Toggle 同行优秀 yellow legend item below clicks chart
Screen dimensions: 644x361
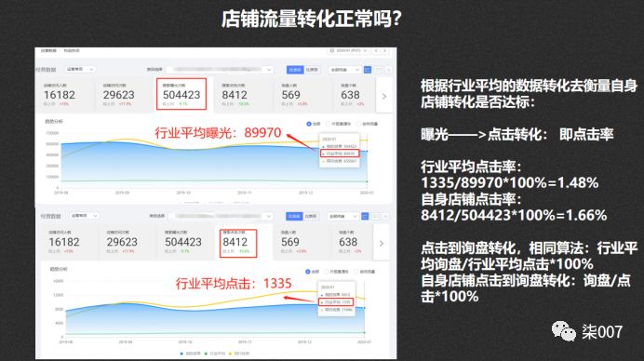pyautogui.click(x=239, y=354)
